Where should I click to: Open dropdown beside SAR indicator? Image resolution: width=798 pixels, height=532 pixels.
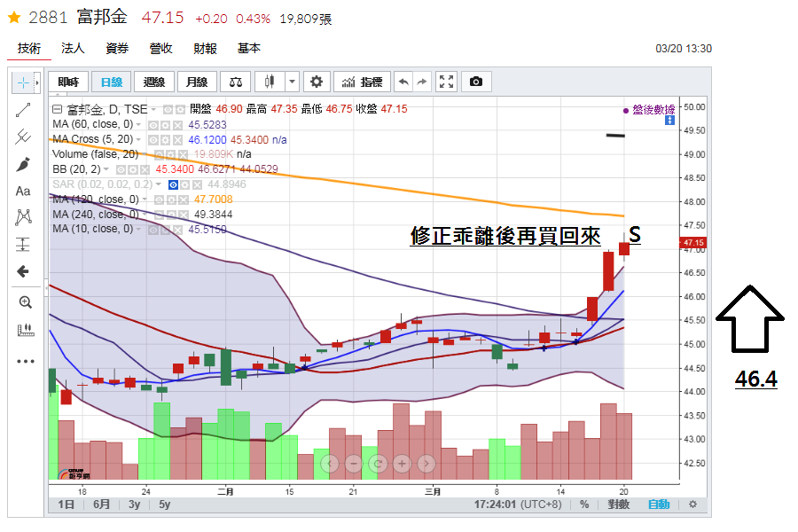click(x=159, y=184)
